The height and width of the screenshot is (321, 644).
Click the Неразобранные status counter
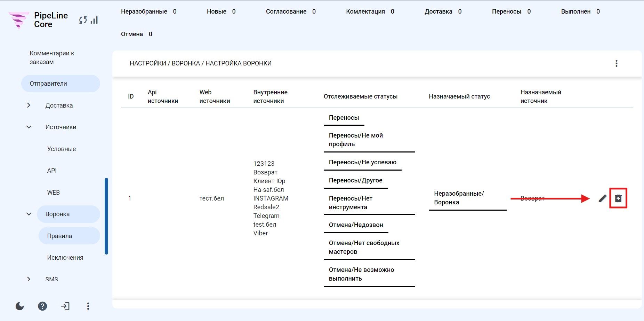[x=149, y=11]
